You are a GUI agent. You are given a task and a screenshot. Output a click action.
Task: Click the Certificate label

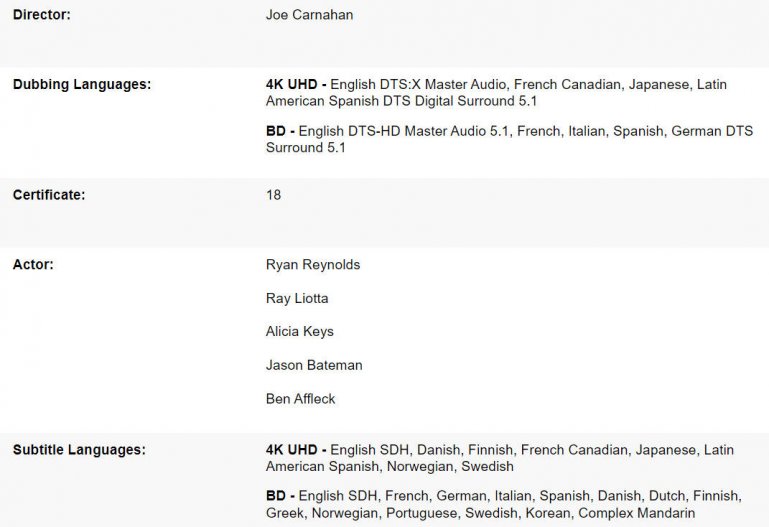click(x=49, y=195)
